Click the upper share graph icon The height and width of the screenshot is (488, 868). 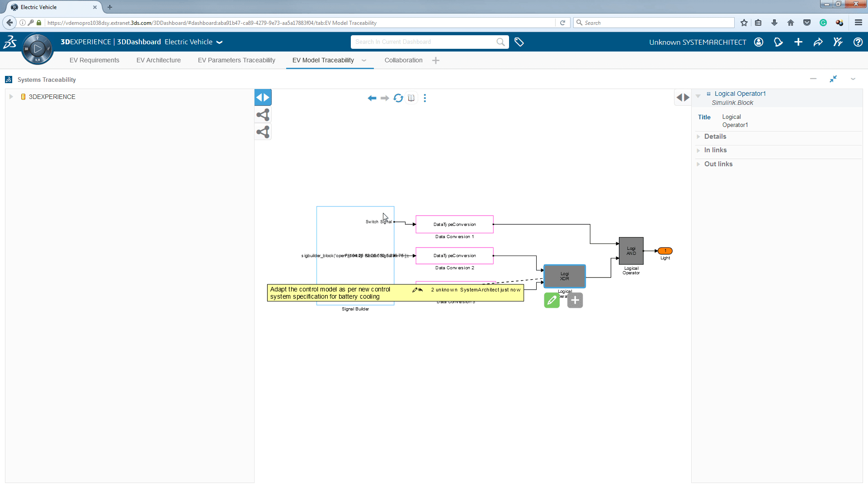(x=263, y=115)
